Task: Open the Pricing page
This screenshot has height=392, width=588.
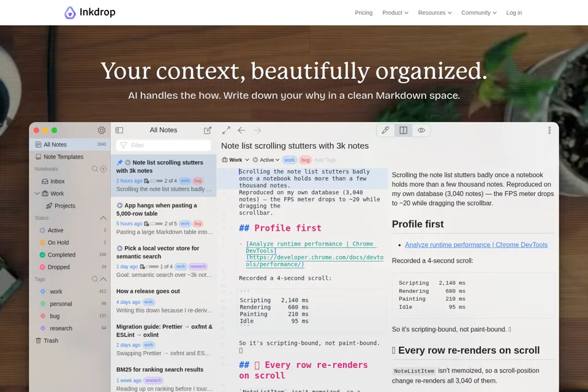Action: coord(364,13)
